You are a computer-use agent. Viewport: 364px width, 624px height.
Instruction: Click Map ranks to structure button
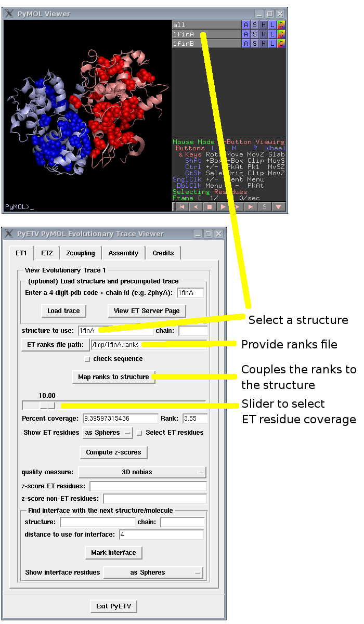pyautogui.click(x=113, y=377)
